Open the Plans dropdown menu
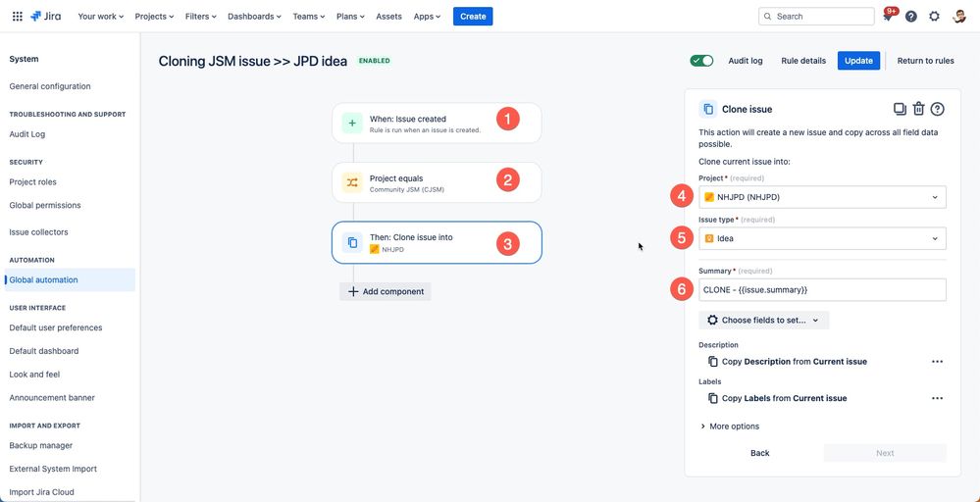The image size is (980, 502). pyautogui.click(x=350, y=17)
